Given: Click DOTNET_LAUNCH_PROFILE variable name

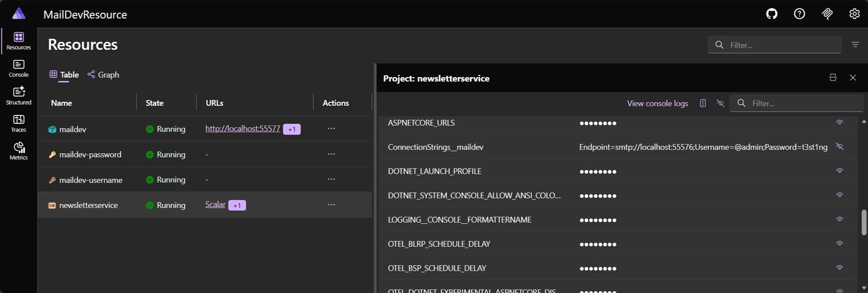Looking at the screenshot, I should 434,171.
